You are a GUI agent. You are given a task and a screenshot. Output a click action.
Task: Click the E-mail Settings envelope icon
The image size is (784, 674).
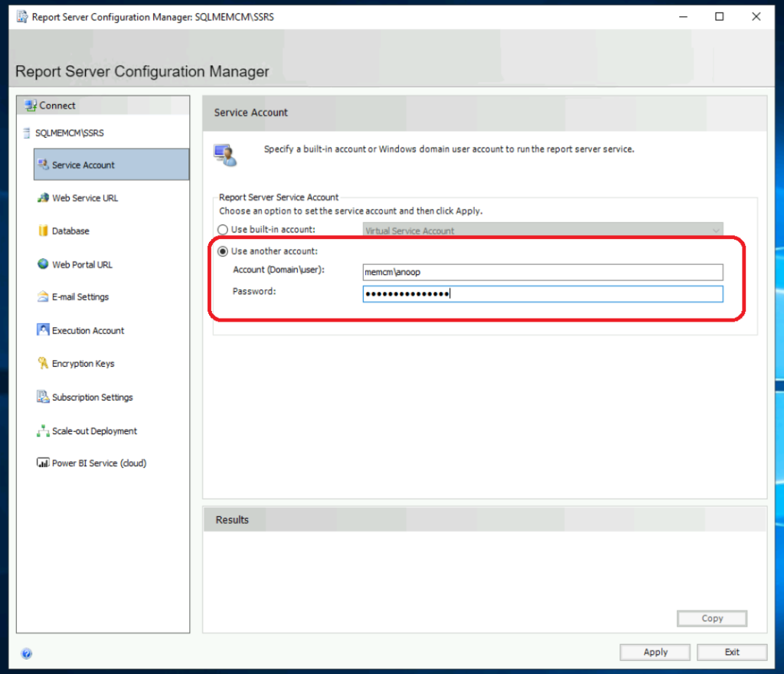43,296
